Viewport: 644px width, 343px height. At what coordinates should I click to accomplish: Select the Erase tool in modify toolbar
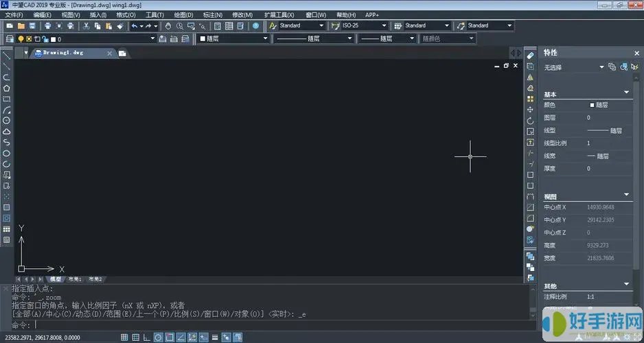(530, 56)
